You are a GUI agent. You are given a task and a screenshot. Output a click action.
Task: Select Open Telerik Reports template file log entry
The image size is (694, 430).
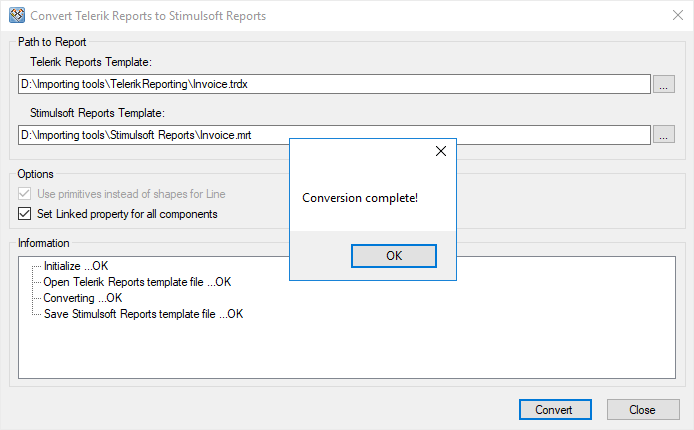coord(136,282)
